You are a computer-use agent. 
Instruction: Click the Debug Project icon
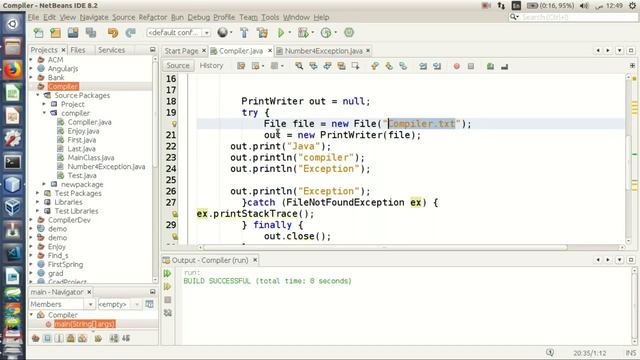click(303, 33)
